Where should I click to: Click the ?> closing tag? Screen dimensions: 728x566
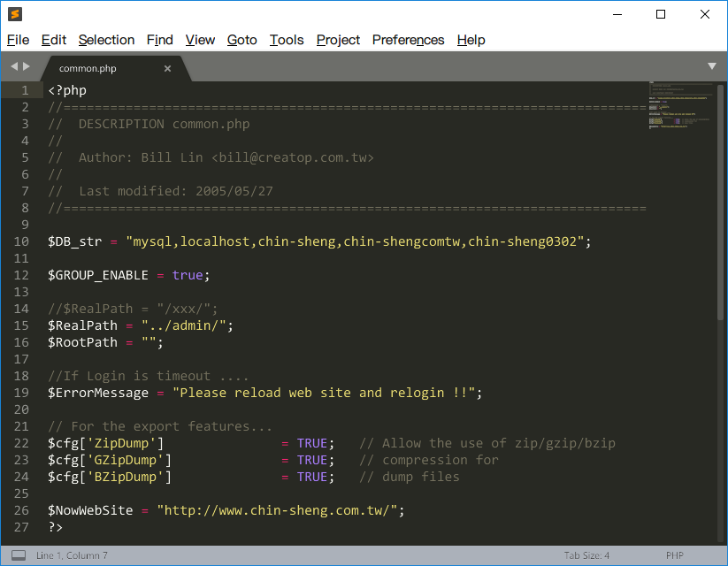tap(55, 527)
